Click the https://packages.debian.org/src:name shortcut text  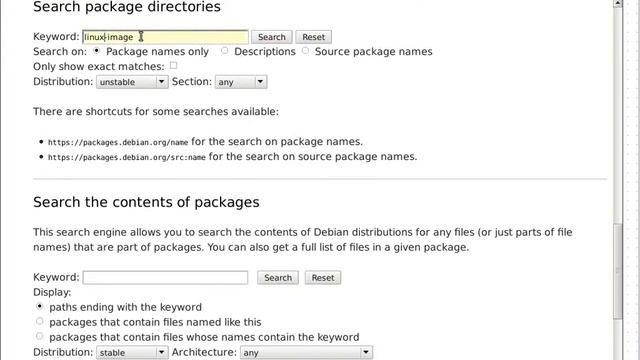coord(127,158)
